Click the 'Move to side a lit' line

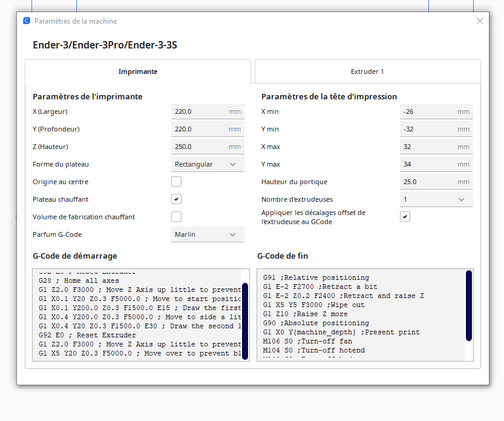140,317
